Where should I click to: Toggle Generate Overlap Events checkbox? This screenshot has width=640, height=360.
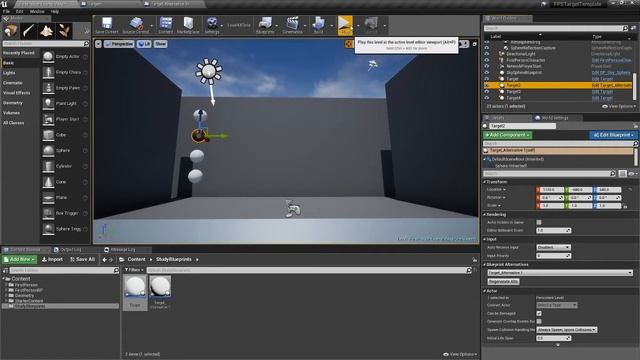click(x=539, y=322)
